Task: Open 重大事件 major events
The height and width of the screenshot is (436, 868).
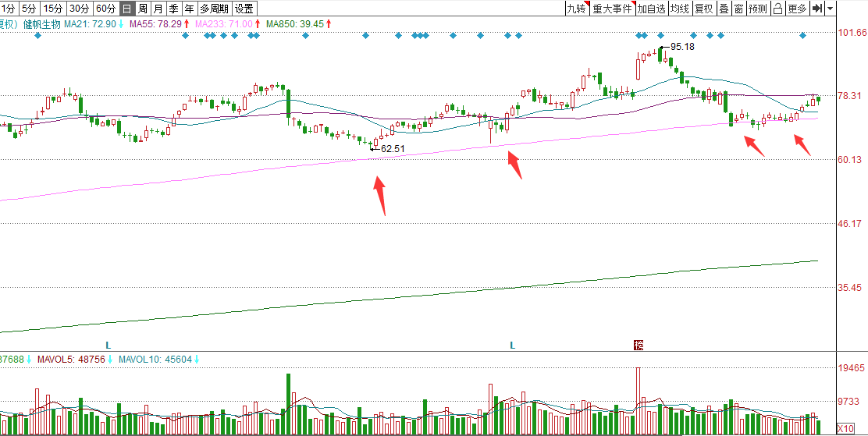Action: pyautogui.click(x=612, y=9)
